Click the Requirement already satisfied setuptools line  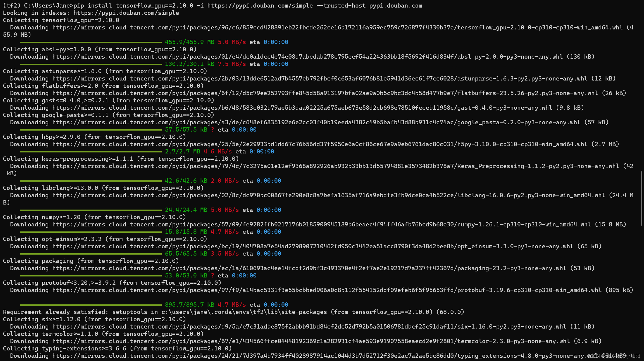point(226,312)
